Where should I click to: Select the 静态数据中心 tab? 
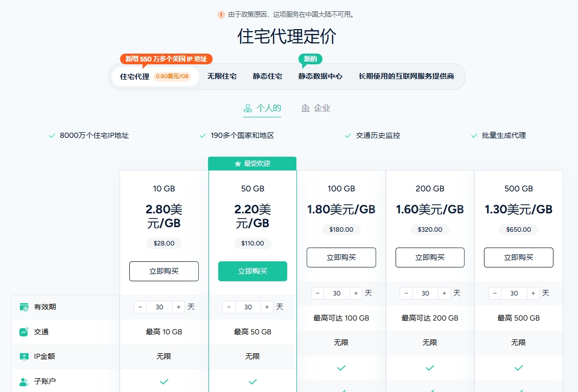coord(319,76)
